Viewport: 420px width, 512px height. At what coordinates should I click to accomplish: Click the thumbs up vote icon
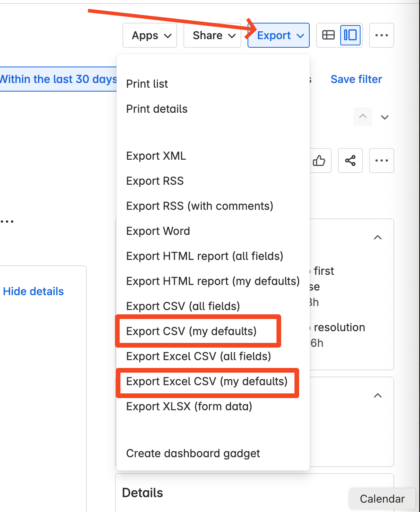(x=319, y=160)
